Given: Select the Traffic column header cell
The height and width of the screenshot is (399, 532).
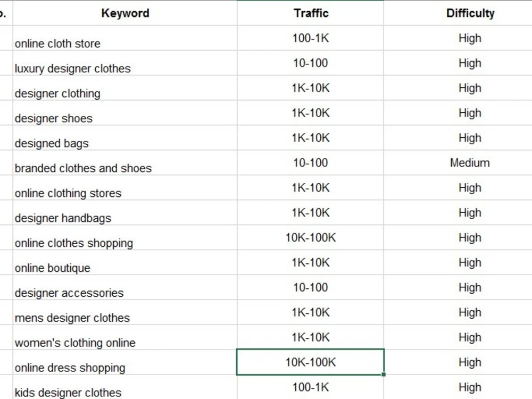Looking at the screenshot, I should [x=311, y=13].
